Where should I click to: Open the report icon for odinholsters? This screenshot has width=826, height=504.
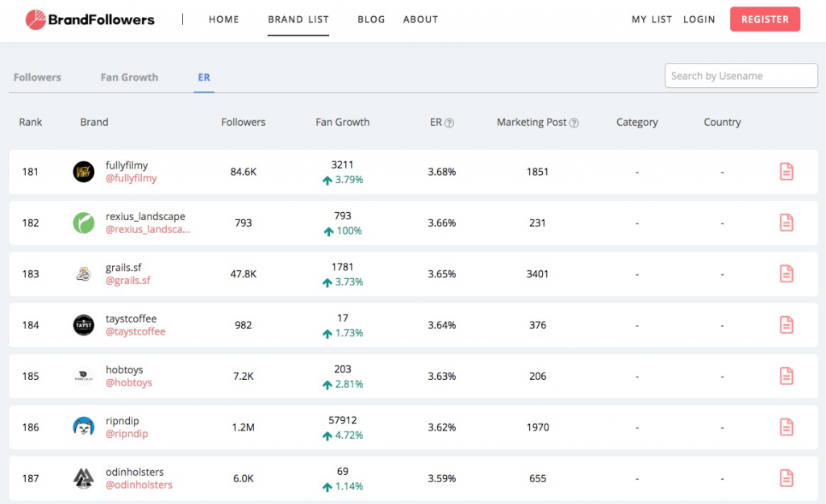[x=786, y=478]
